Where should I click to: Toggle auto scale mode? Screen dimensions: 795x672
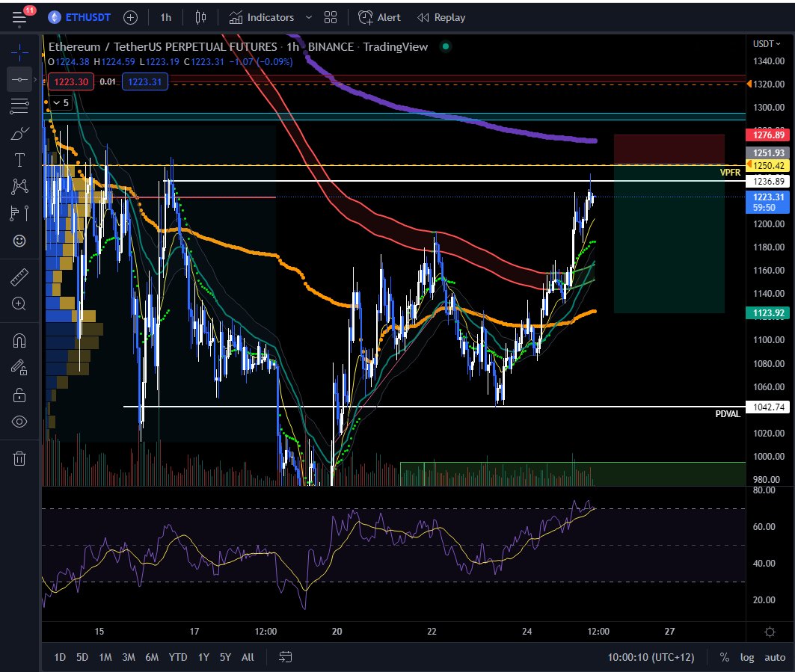coord(775,657)
